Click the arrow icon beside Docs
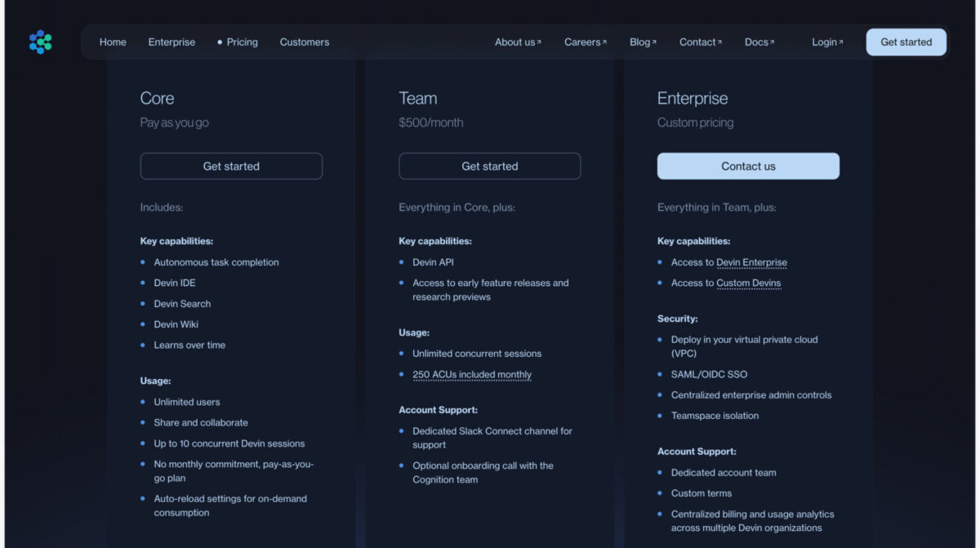Screen dimensions: 980x548 pyautogui.click(x=773, y=42)
